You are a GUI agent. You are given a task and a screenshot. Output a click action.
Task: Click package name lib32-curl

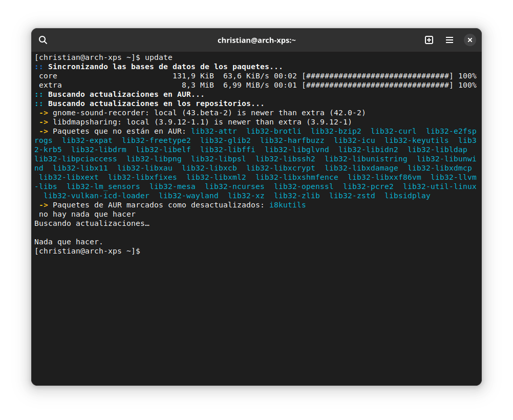point(394,131)
